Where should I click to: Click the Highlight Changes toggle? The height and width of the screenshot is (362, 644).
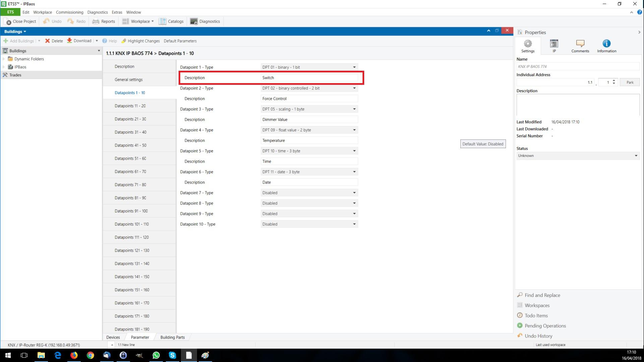140,41
